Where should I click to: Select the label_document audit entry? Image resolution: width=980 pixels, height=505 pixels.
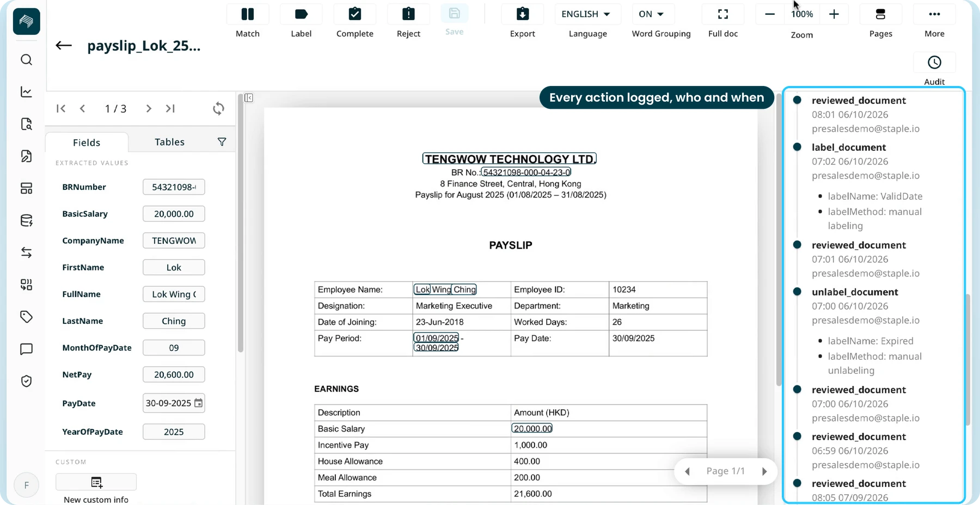coord(849,147)
